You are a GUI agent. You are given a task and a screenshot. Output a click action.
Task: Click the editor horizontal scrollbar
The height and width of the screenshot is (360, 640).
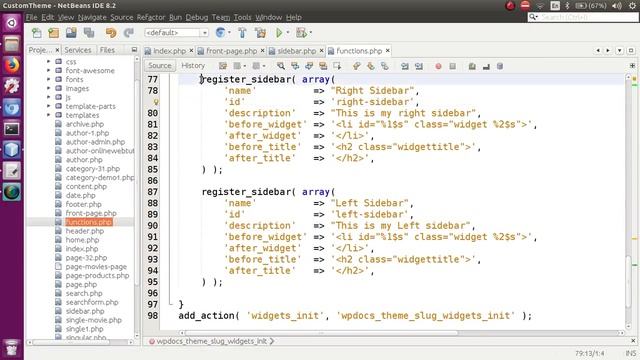[321, 333]
